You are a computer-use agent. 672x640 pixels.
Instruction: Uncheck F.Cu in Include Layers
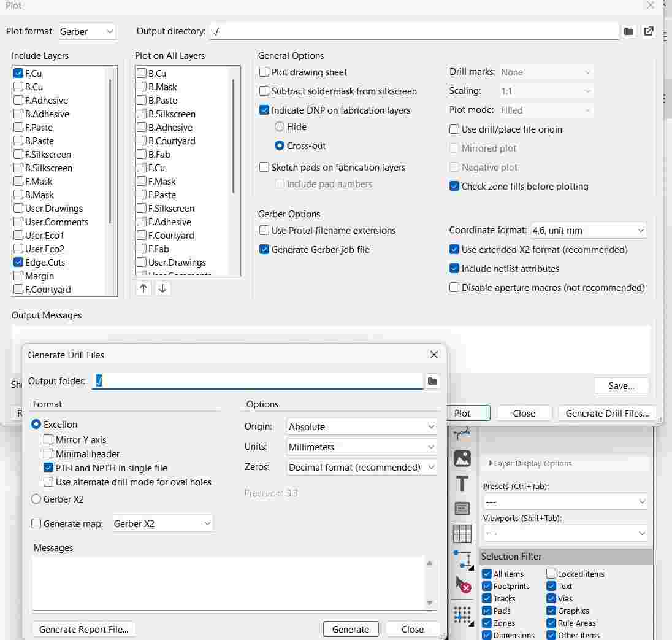18,74
